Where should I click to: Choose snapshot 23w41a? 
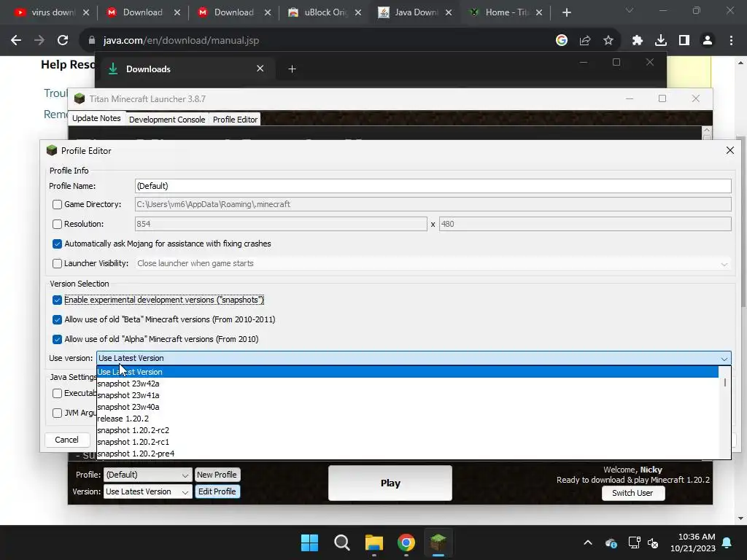click(407, 395)
